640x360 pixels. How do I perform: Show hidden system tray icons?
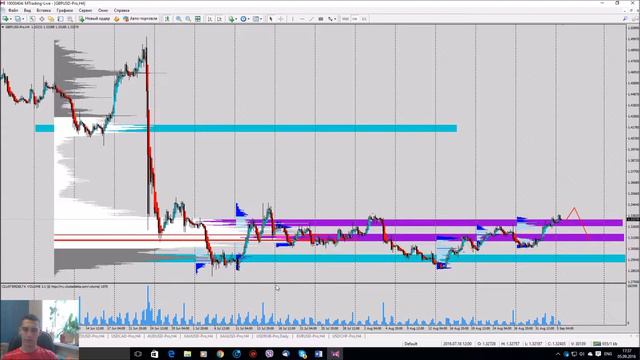tap(558, 354)
